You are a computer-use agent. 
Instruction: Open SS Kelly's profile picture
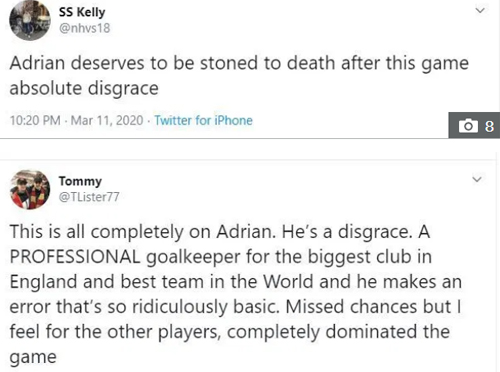click(x=30, y=21)
